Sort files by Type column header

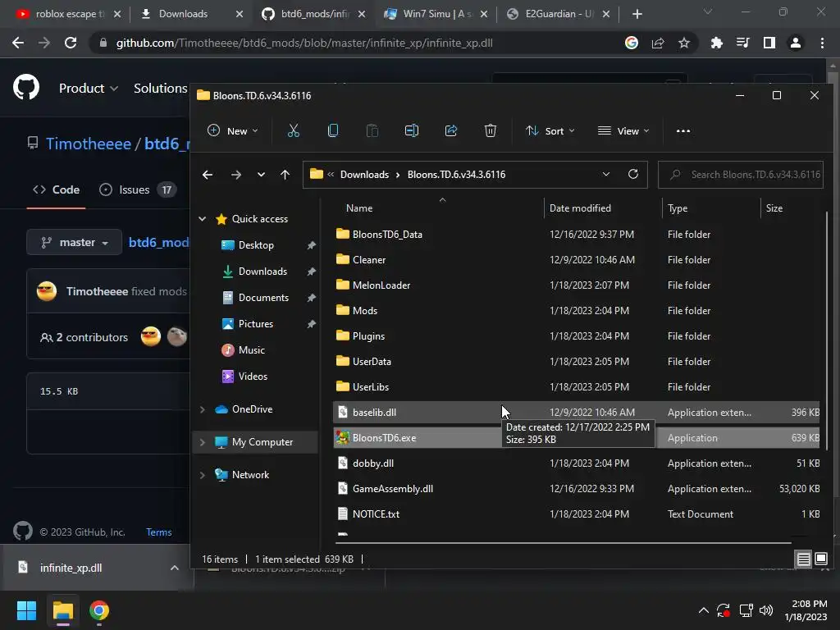coord(678,208)
